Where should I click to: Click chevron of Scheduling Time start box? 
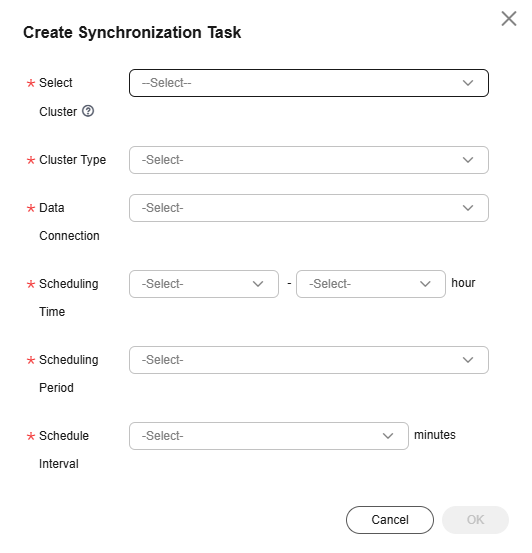pyautogui.click(x=258, y=284)
